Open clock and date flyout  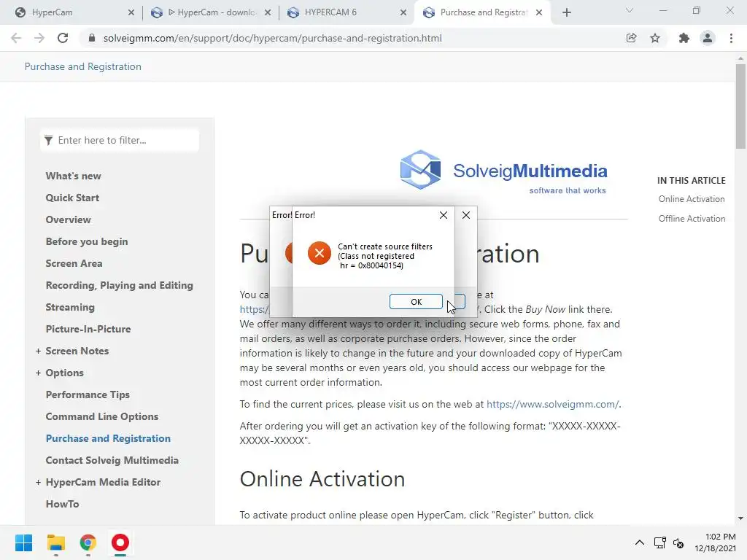click(715, 542)
